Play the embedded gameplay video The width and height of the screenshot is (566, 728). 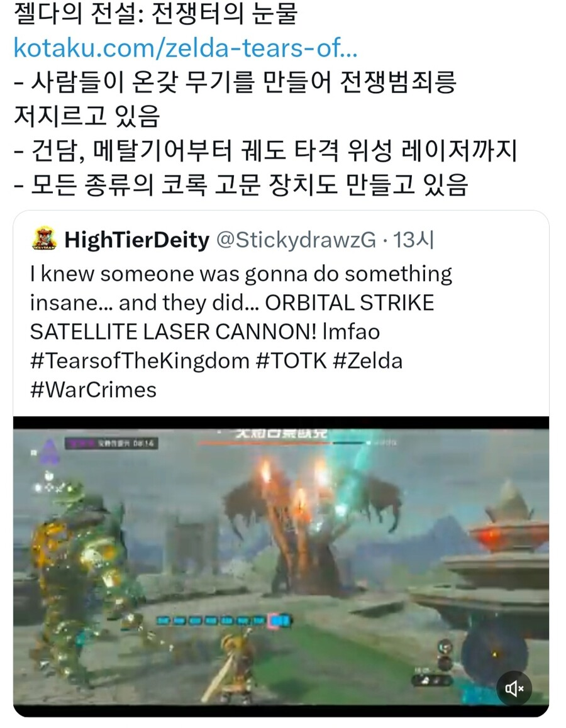click(x=281, y=566)
